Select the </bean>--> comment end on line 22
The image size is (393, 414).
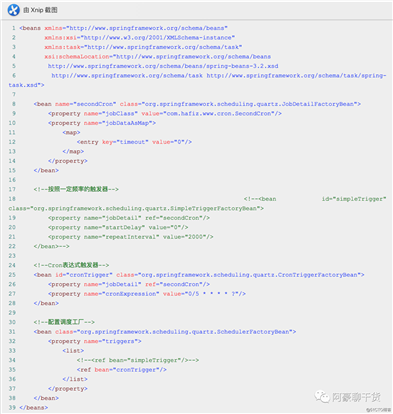51,246
